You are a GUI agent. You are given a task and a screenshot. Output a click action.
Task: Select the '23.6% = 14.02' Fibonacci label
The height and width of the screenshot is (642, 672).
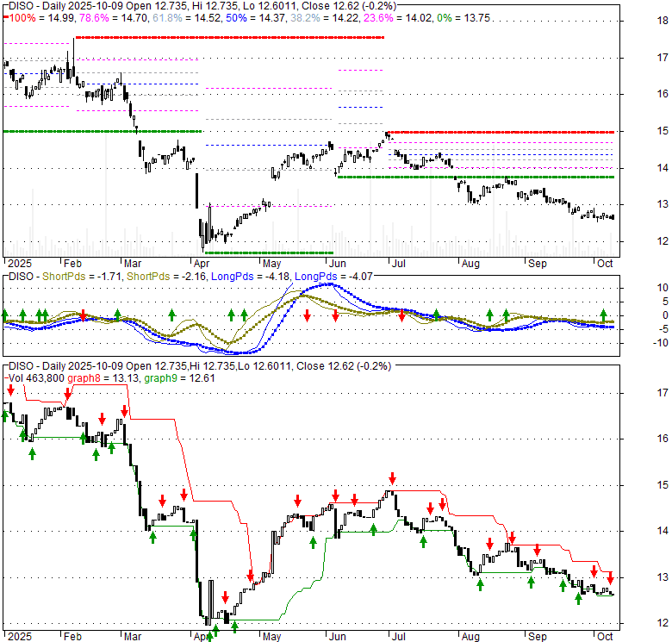397,18
